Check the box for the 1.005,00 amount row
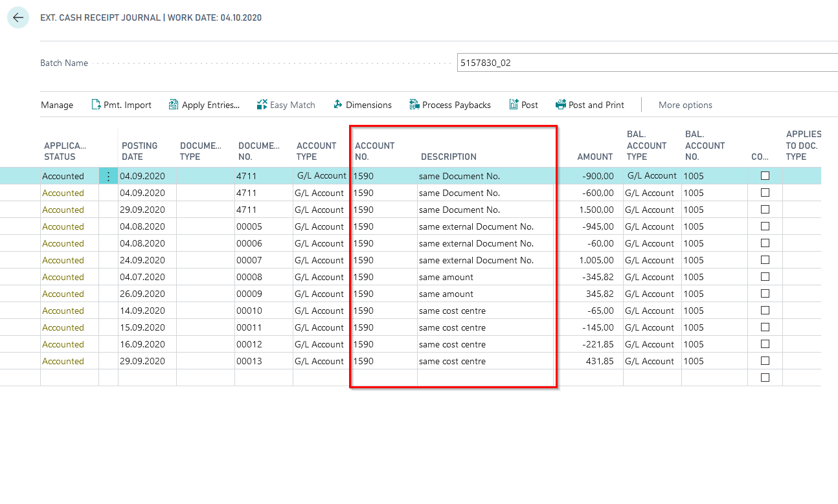The image size is (838, 504). point(765,260)
